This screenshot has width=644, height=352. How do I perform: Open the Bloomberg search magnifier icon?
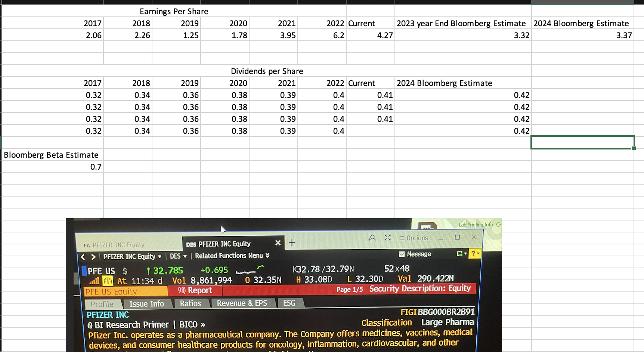pyautogui.click(x=372, y=238)
